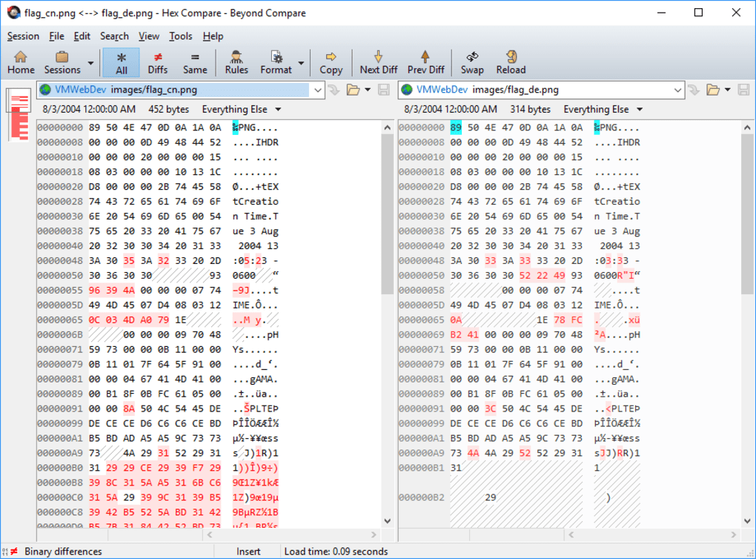Screen dimensions: 756x559
Task: Click the difference overview thumbnail strip
Action: point(18,114)
